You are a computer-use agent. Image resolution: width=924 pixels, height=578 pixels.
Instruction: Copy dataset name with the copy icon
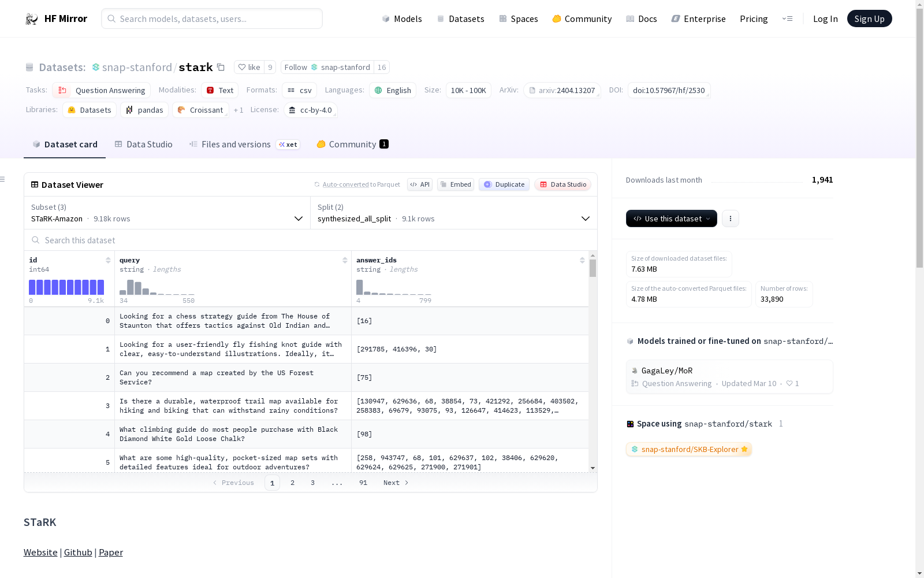click(x=221, y=67)
